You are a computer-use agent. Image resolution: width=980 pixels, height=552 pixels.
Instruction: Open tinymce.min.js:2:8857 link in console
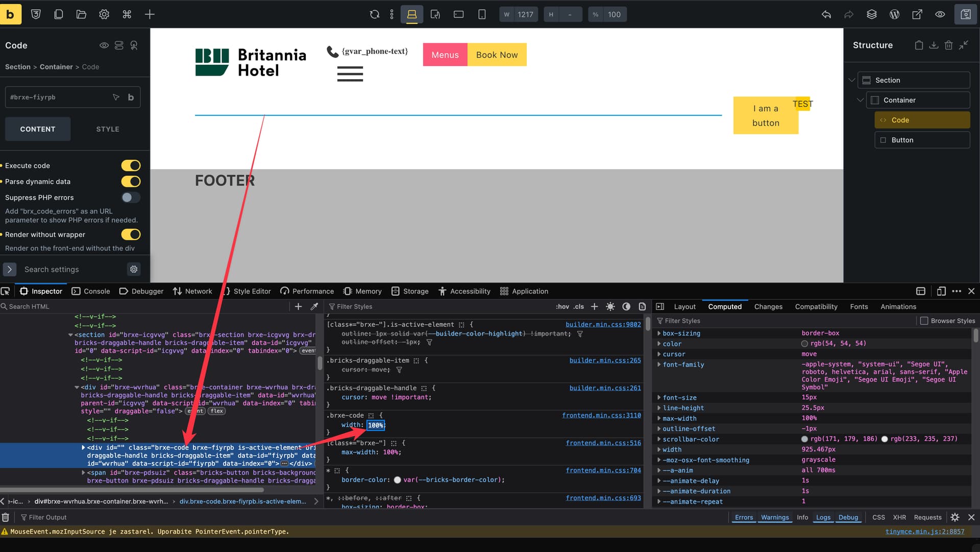pyautogui.click(x=925, y=532)
